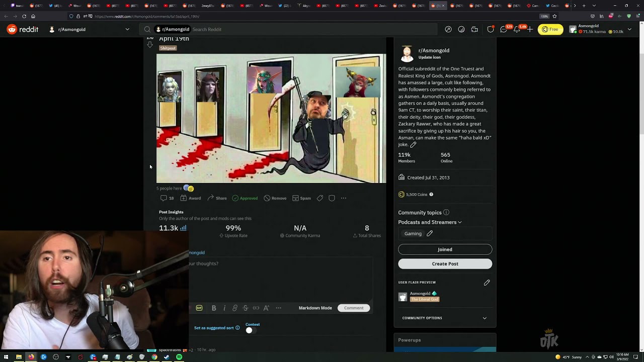Open File Explorer from the taskbar
644x362 pixels.
click(19, 357)
